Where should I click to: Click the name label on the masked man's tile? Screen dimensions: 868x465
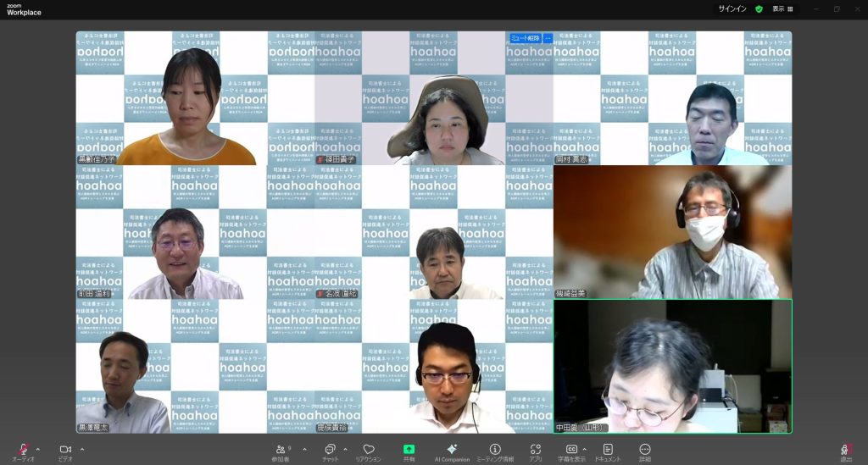[x=570, y=294]
